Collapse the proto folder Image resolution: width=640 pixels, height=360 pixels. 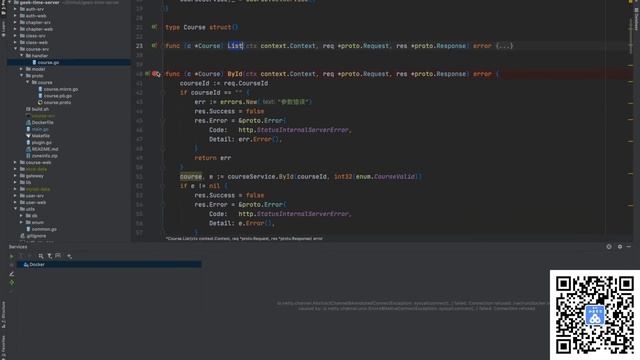tap(21, 76)
